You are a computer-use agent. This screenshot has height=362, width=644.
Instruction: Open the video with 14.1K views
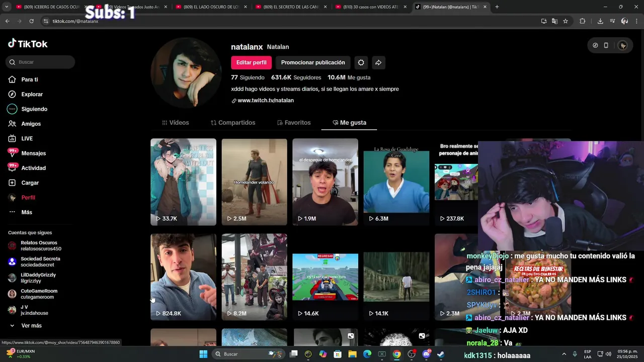click(x=396, y=277)
